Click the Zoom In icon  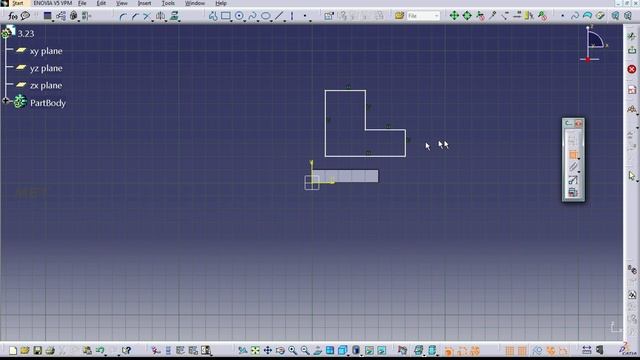click(x=292, y=350)
